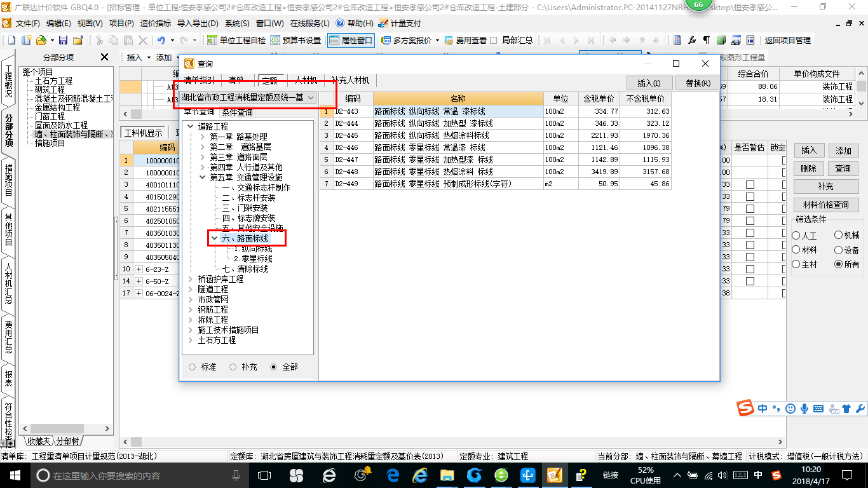
Task: Expand 第二章 道路基层 node
Action: tap(202, 147)
